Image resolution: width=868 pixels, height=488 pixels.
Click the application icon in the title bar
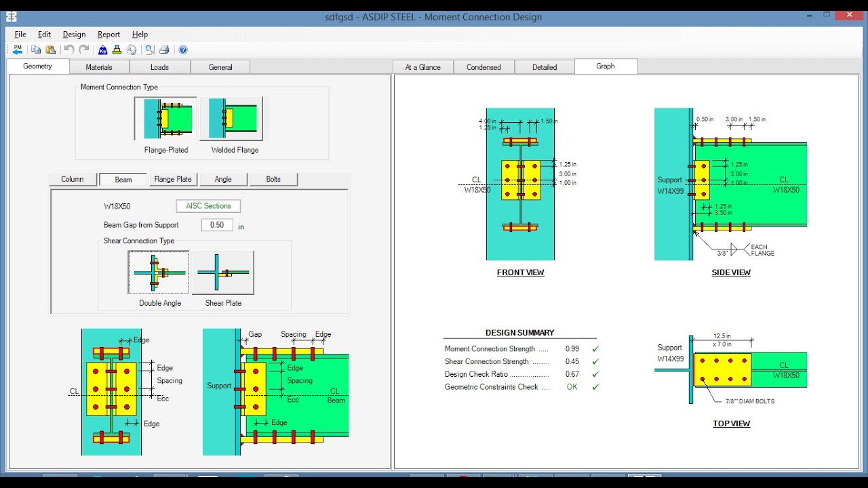click(11, 17)
